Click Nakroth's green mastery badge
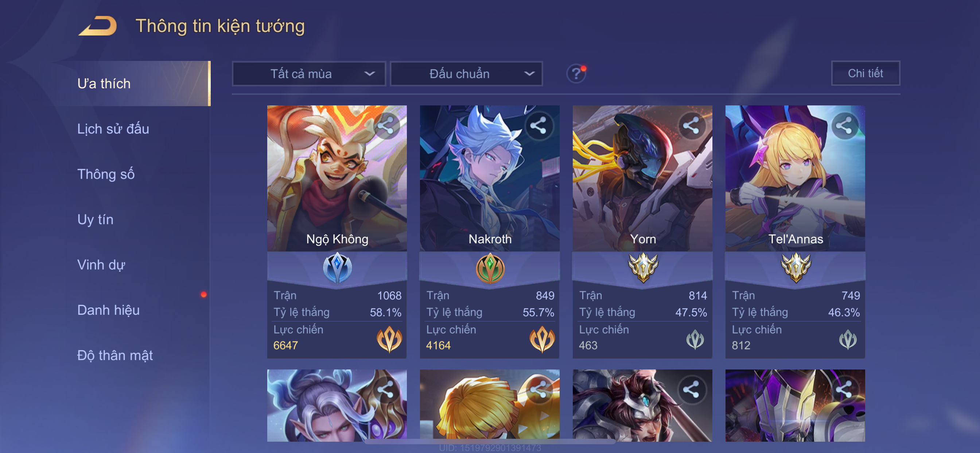 click(x=490, y=268)
